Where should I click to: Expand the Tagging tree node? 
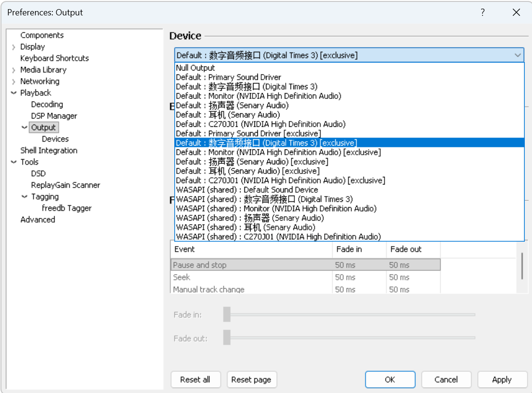click(x=25, y=196)
